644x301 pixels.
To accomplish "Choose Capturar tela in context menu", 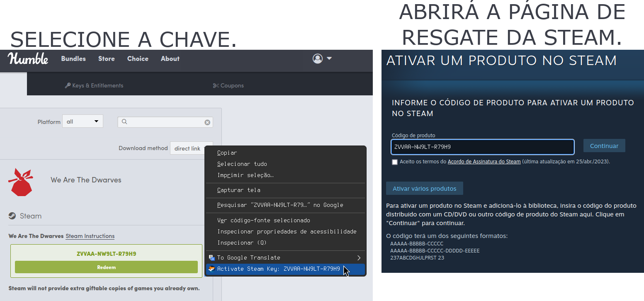I will coord(285,190).
